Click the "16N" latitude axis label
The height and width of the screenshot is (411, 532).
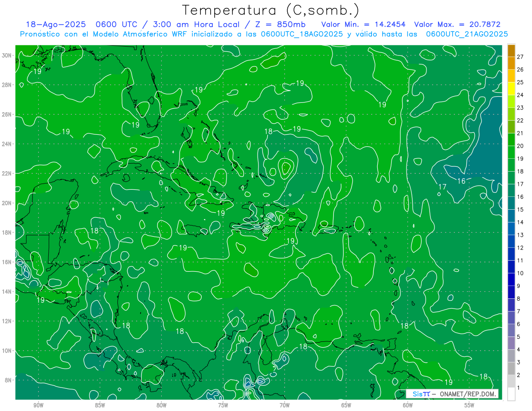(8, 262)
